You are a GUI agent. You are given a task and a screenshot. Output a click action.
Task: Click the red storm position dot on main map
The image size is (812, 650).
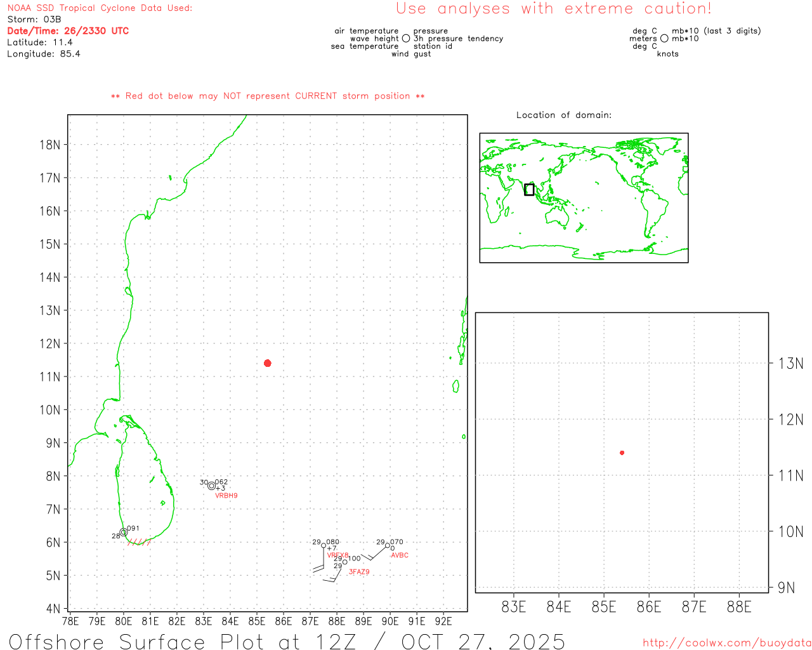click(268, 363)
